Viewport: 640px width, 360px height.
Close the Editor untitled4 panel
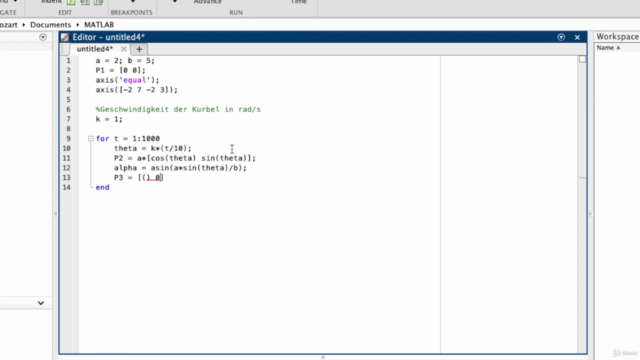(x=577, y=37)
